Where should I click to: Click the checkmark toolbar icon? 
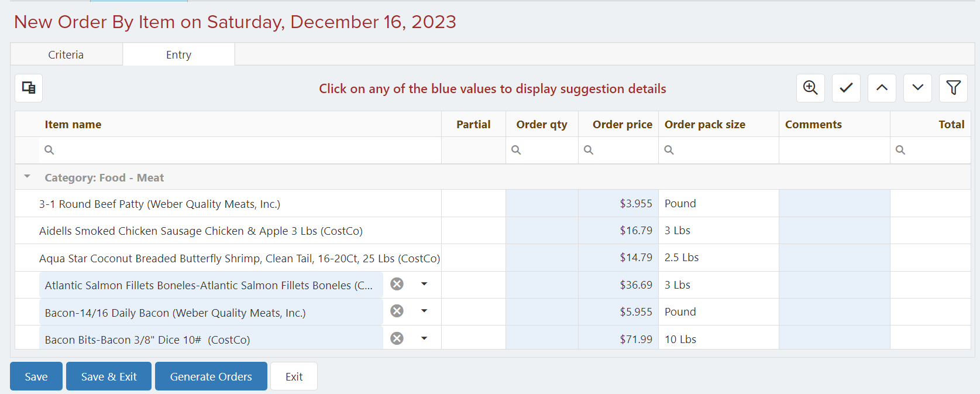(846, 88)
